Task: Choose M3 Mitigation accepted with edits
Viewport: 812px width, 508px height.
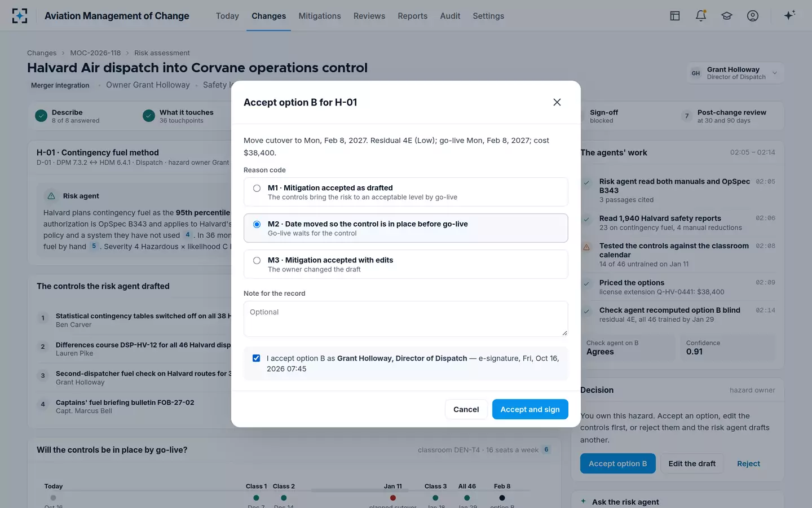Action: click(405, 264)
